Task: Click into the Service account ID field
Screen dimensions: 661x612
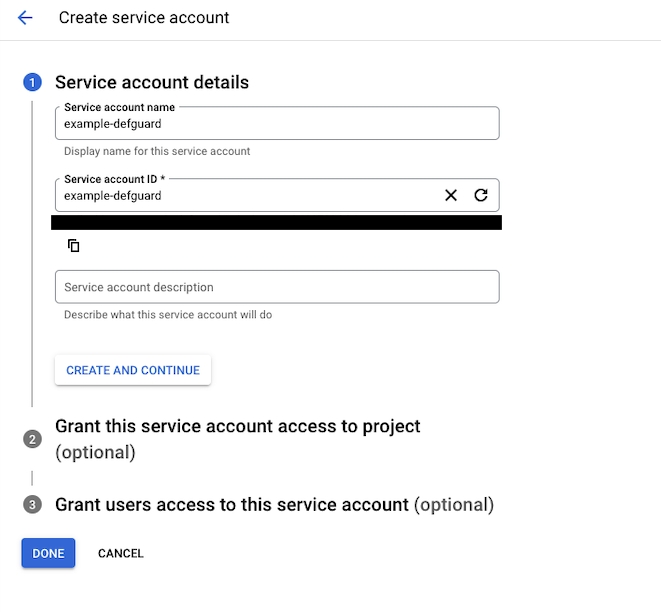Action: point(245,196)
